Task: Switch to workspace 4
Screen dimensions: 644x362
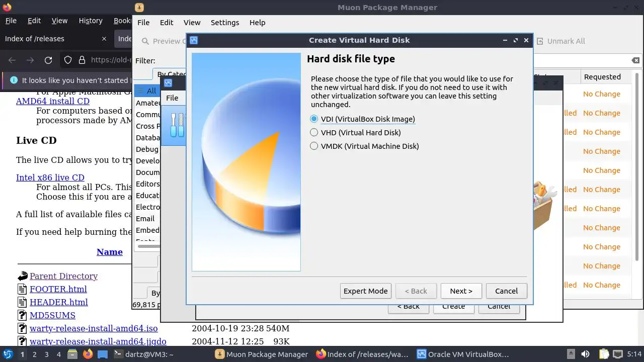Action: [58, 354]
